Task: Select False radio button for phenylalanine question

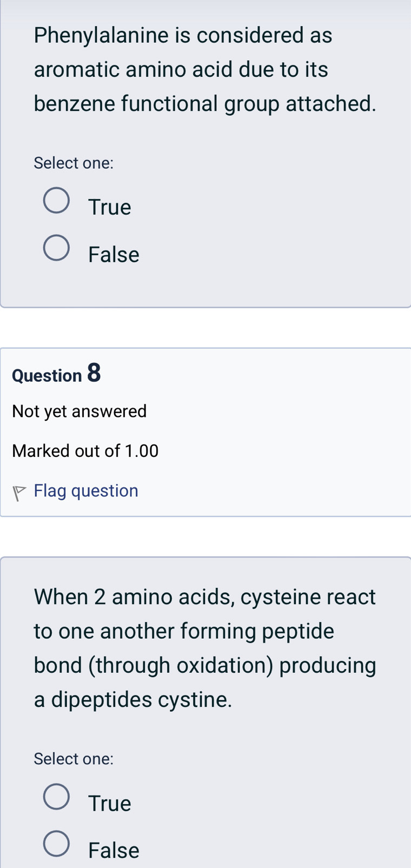Action: pos(56,248)
